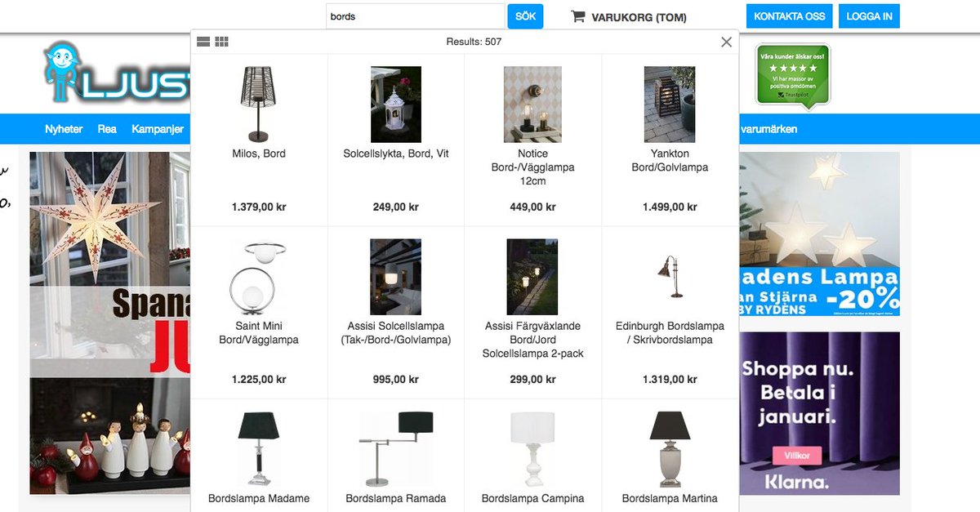Open the Nyheter menu item
This screenshot has height=512, width=980.
[x=64, y=129]
